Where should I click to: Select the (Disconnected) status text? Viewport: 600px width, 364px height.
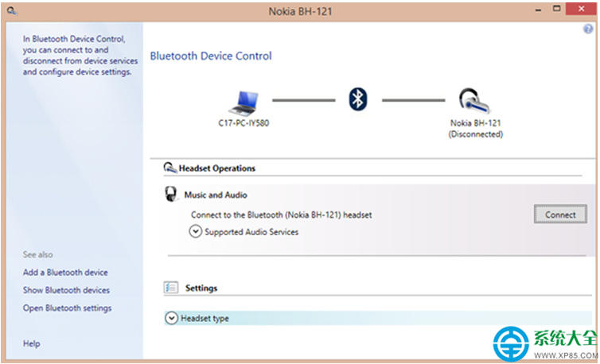click(476, 134)
